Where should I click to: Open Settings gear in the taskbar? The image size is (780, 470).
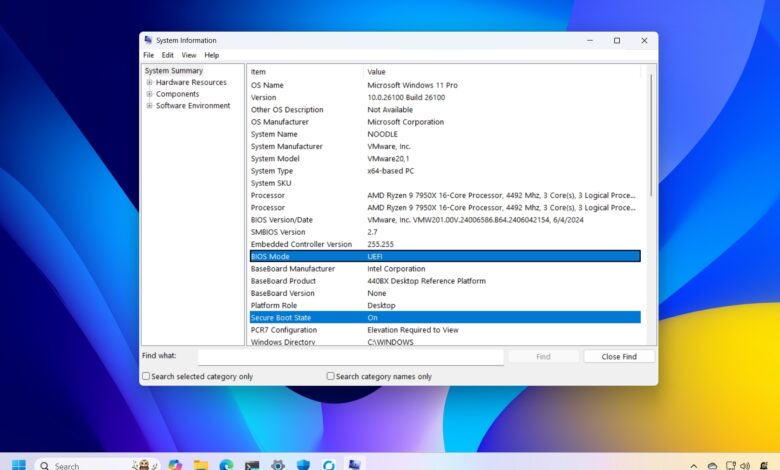(x=278, y=465)
